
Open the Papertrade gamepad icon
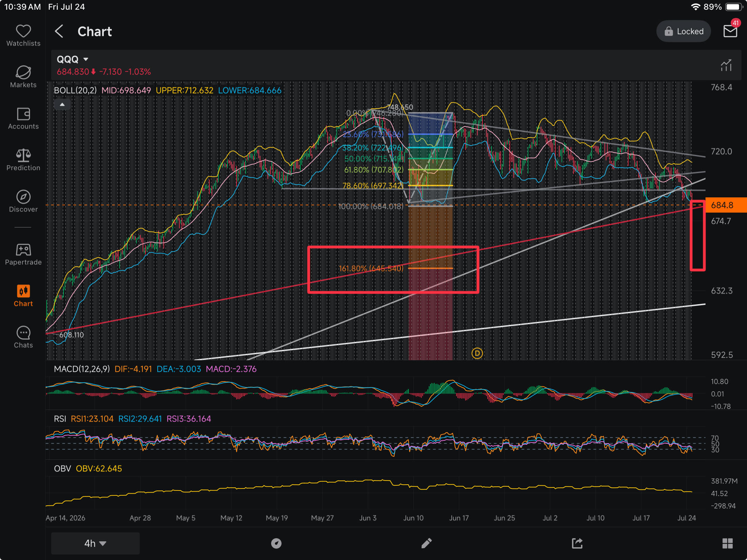coord(23,250)
